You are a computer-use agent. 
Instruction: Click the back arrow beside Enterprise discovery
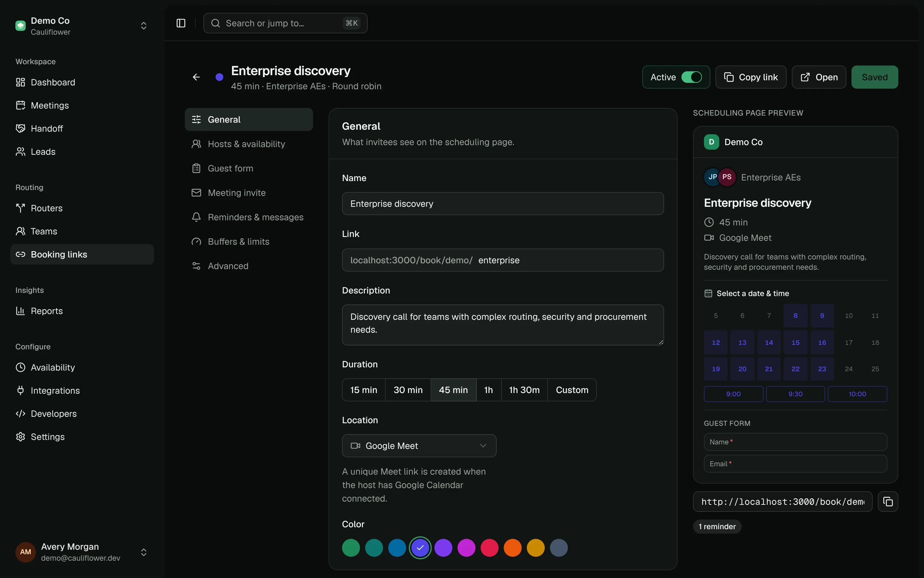(x=196, y=77)
